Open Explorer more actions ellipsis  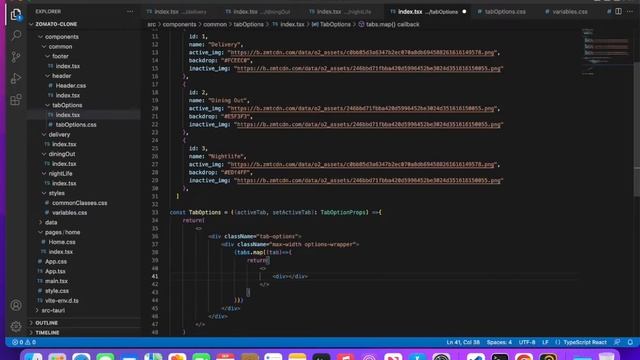pyautogui.click(x=130, y=11)
